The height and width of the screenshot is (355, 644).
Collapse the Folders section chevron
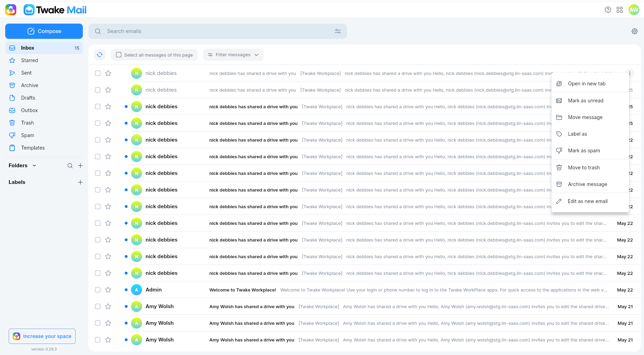34,166
